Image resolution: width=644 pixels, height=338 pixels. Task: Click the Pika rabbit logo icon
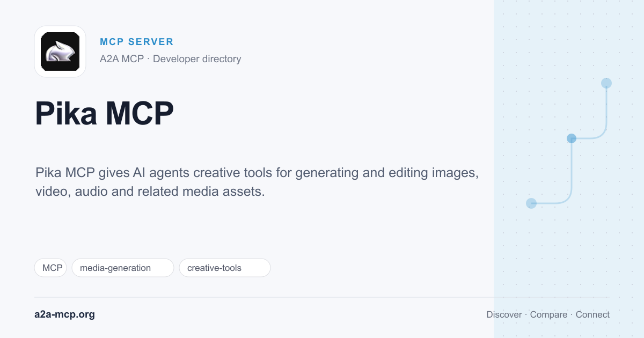pyautogui.click(x=60, y=52)
